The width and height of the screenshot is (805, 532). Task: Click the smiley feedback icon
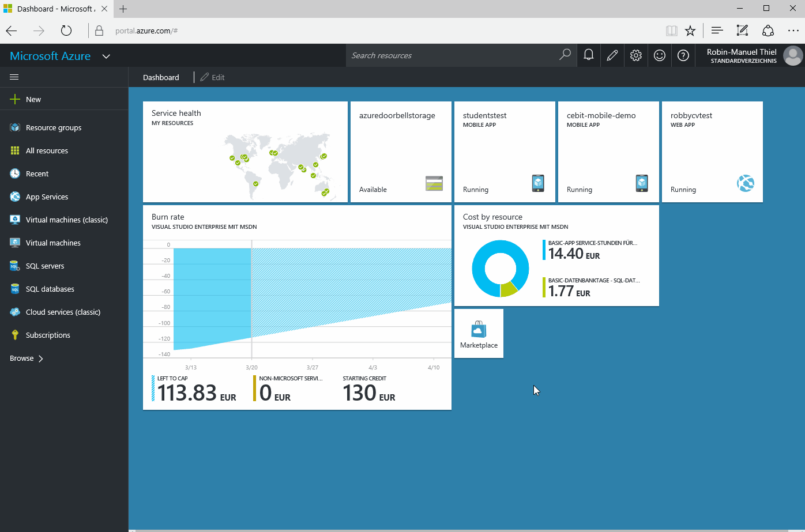tap(659, 55)
